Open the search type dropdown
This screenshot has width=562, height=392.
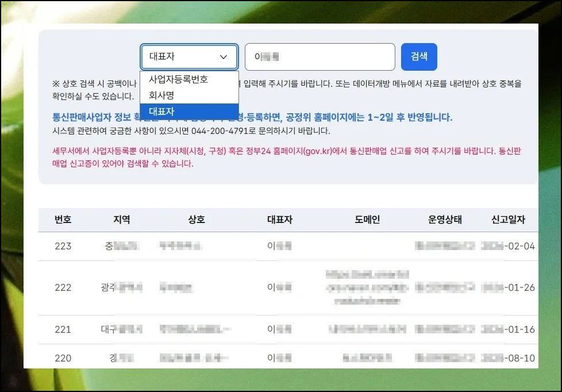coord(189,56)
